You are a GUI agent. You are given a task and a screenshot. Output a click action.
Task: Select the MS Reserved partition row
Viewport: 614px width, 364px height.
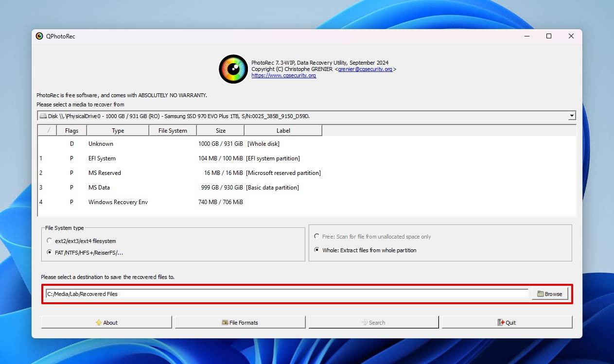point(307,173)
